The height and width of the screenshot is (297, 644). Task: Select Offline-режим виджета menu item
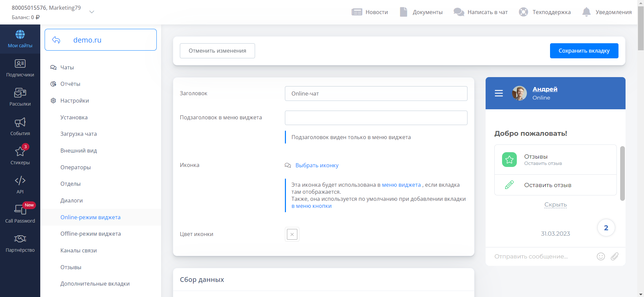click(91, 234)
